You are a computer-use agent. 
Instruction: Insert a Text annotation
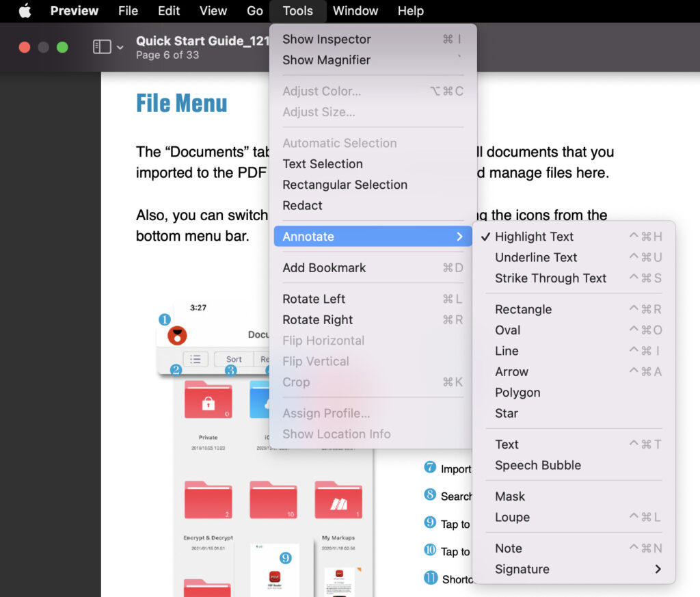click(x=574, y=445)
